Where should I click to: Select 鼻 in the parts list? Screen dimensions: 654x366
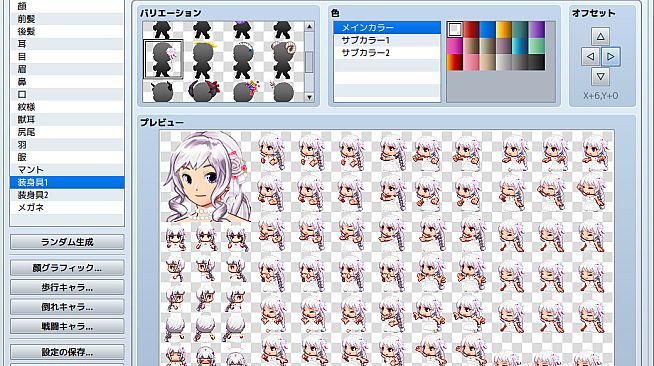(x=67, y=82)
